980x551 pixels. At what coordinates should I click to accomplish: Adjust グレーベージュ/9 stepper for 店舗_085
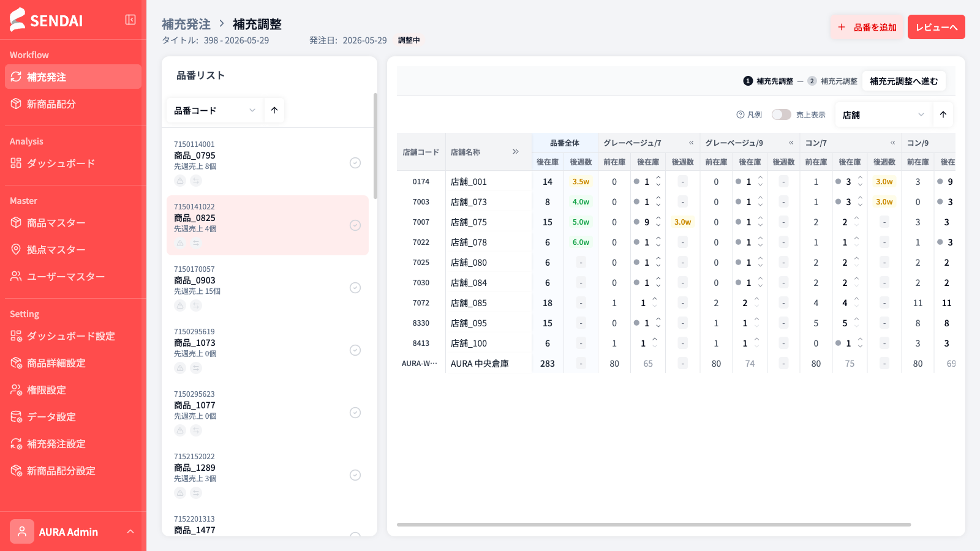tap(756, 302)
